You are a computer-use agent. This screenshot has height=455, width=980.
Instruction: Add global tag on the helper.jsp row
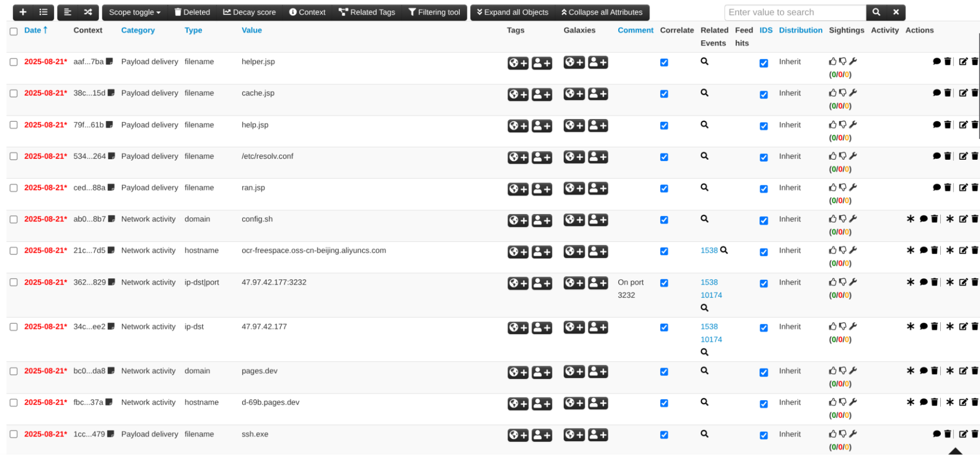click(518, 63)
